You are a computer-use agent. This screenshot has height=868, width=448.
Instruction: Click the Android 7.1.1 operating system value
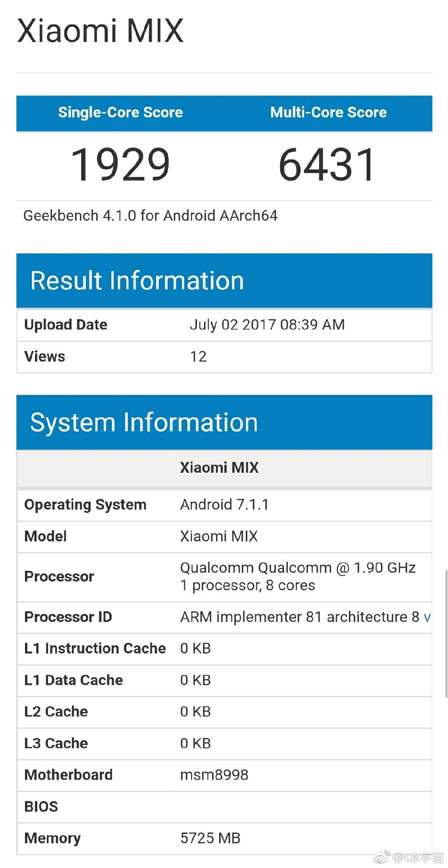[x=224, y=505]
